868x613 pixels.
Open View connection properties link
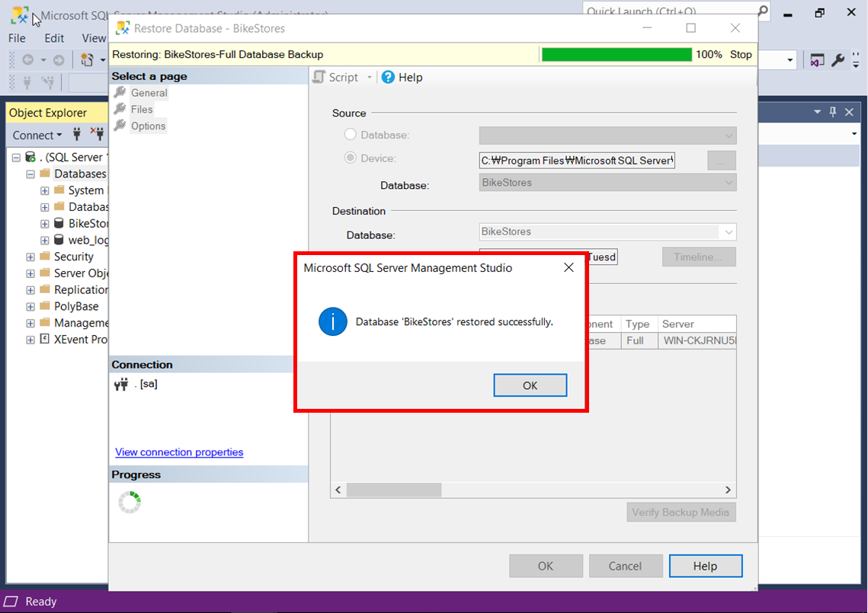tap(179, 452)
